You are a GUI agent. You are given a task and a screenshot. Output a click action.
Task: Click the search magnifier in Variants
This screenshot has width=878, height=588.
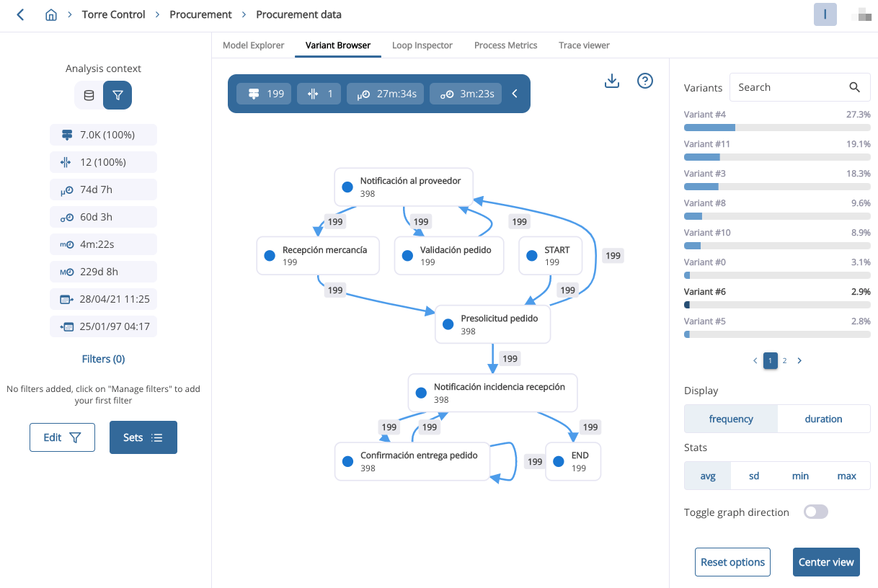point(854,87)
